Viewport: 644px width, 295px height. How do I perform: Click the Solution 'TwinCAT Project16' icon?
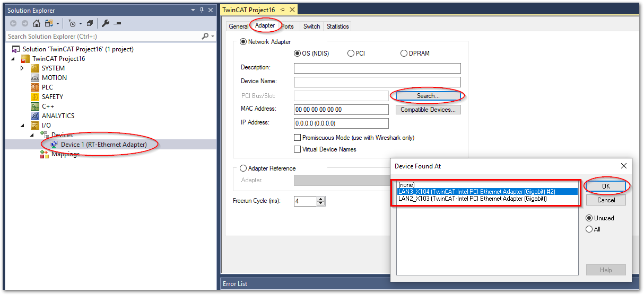pos(16,49)
